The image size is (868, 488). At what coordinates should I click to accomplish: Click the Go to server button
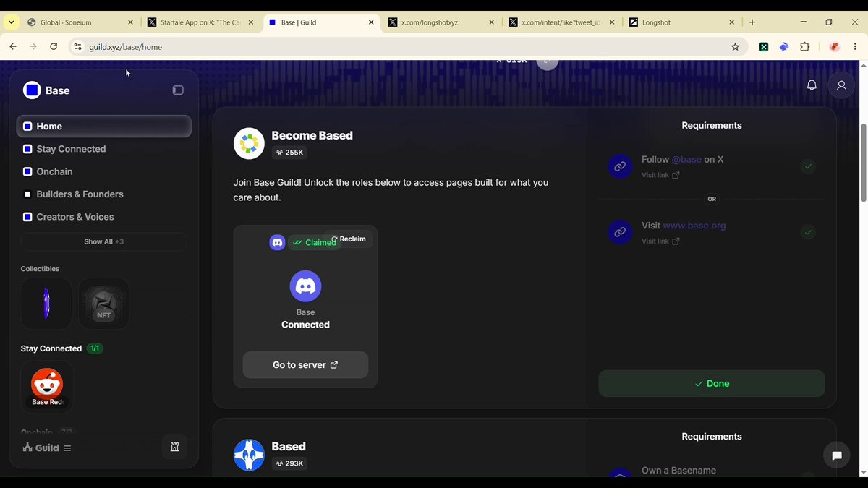coord(305,365)
